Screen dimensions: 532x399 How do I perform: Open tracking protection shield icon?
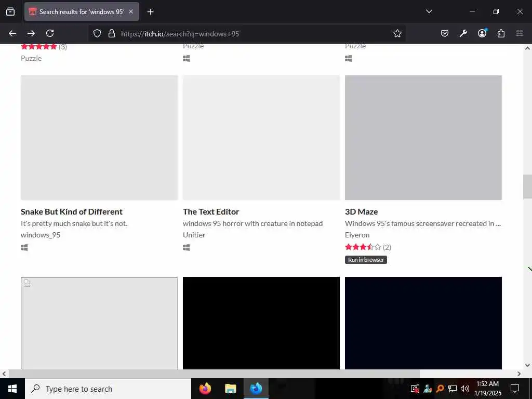[x=97, y=33]
